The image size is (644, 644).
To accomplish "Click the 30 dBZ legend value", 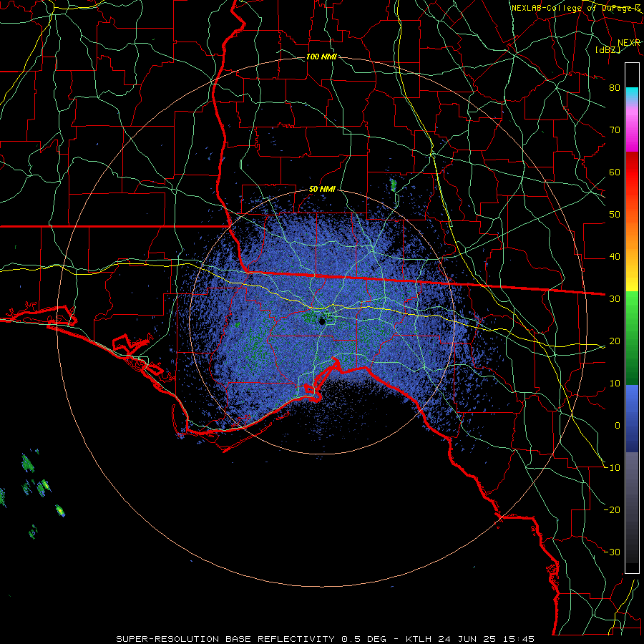I will click(x=615, y=298).
